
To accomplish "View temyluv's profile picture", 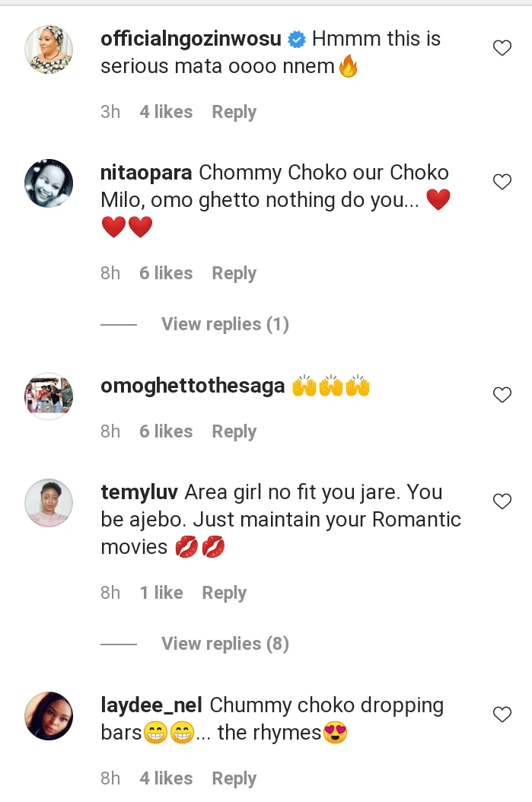I will 49,503.
